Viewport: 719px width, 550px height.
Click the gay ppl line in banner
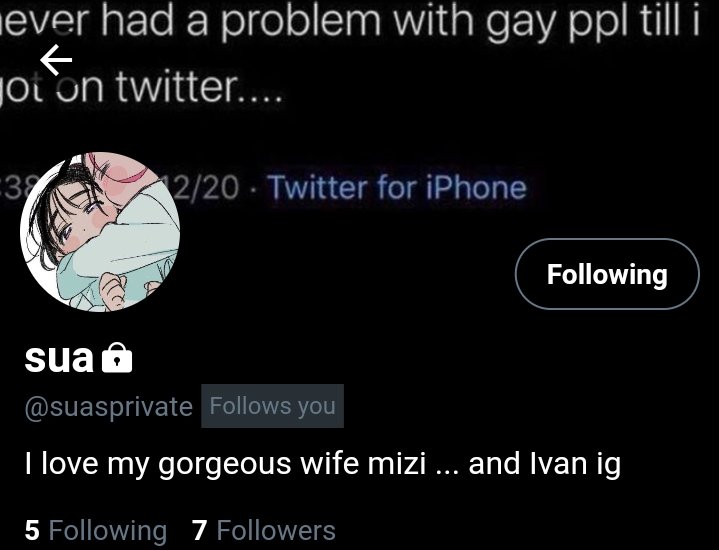point(350,21)
